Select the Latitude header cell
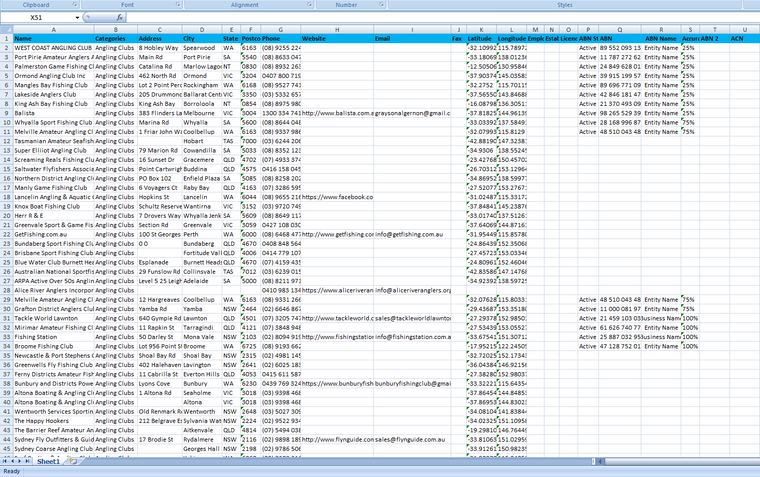This screenshot has width=760, height=477. click(480, 39)
